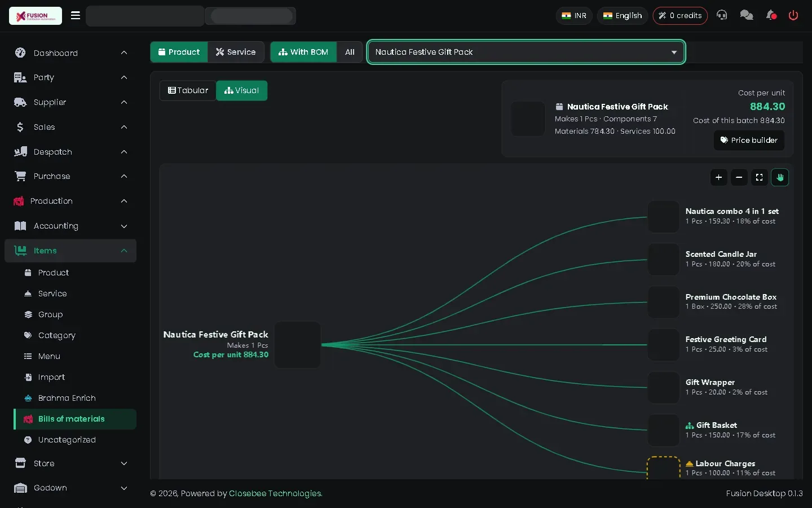Viewport: 812px width, 508px height.
Task: Click the Gift Basket sub-BOM icon
Action: pos(690,426)
